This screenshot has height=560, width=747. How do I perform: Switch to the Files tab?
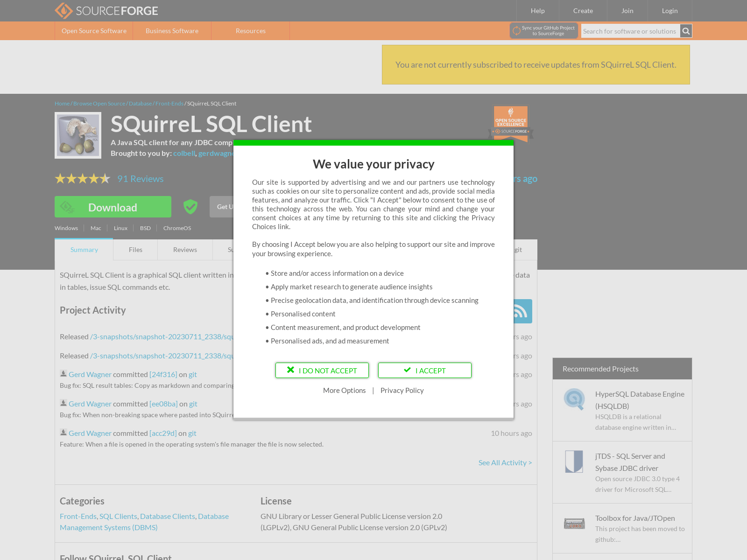(x=135, y=250)
